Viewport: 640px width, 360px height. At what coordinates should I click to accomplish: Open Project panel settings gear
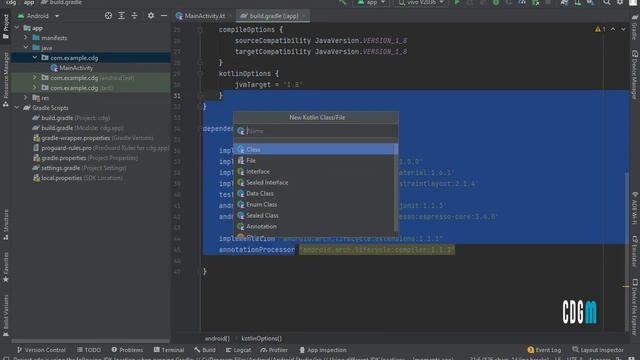click(151, 16)
